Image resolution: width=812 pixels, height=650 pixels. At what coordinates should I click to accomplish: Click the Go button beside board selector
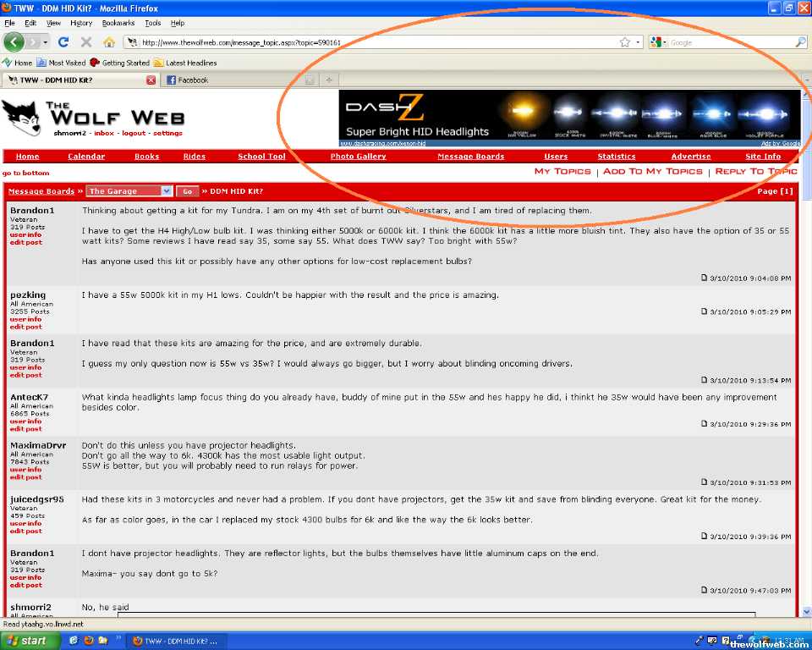pos(188,191)
